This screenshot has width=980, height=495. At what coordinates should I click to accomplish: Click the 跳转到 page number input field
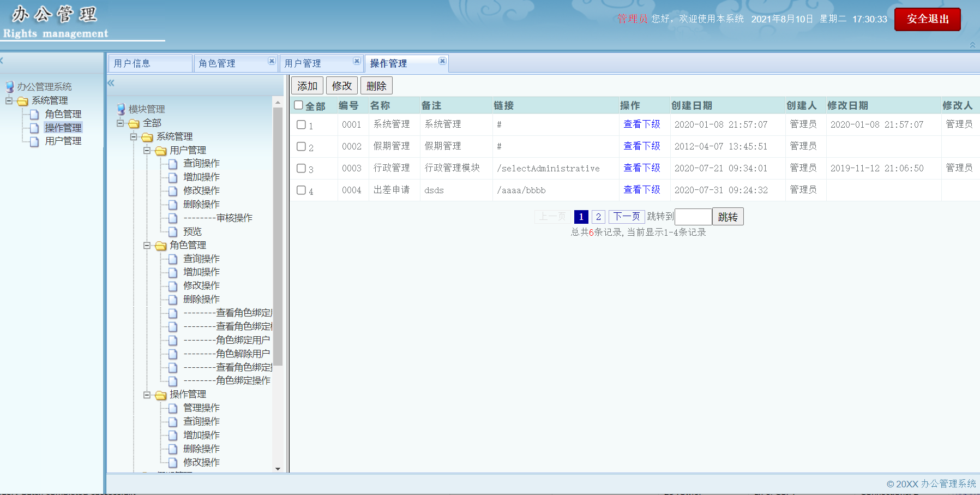pyautogui.click(x=693, y=217)
